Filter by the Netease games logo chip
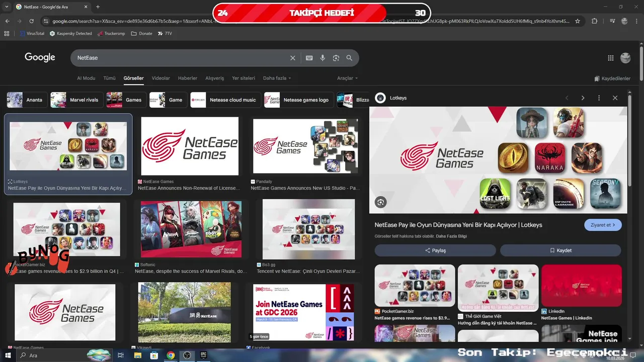644x362 pixels. coord(299,100)
